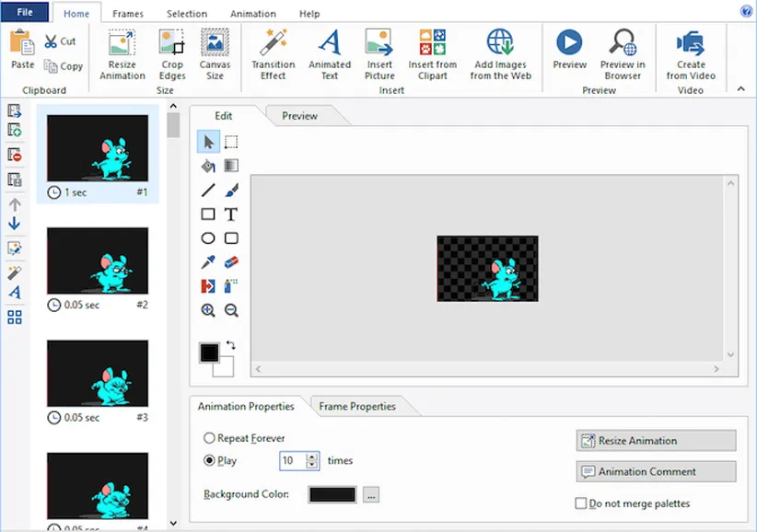The image size is (757, 532).
Task: Collapse the ribbon with the chevron
Action: point(741,88)
